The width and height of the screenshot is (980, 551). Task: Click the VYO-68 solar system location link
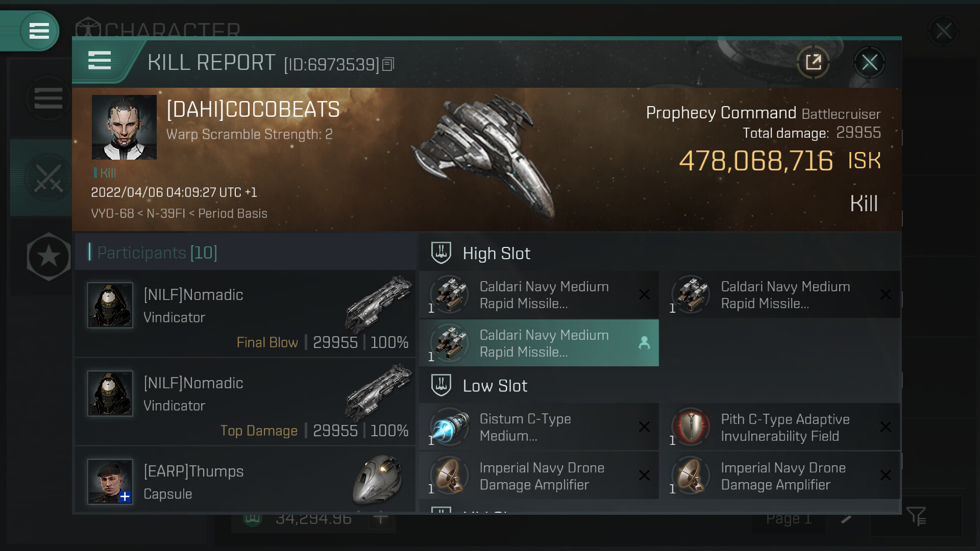pyautogui.click(x=112, y=213)
